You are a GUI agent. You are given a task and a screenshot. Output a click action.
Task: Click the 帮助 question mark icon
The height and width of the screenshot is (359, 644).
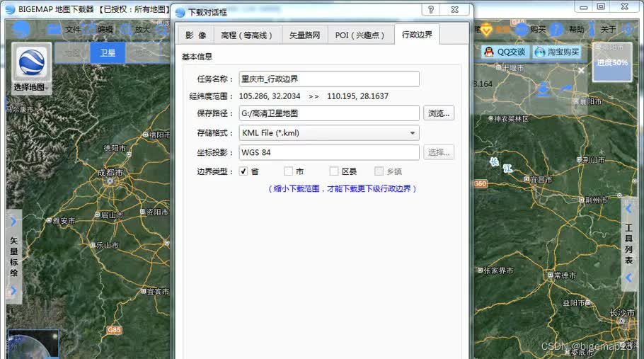point(556,29)
